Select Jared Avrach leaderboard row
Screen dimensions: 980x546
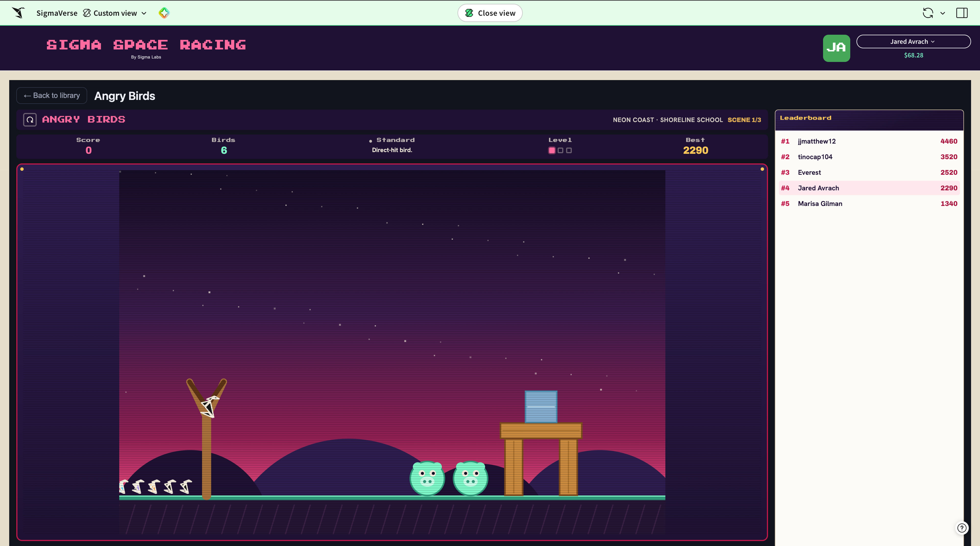869,188
